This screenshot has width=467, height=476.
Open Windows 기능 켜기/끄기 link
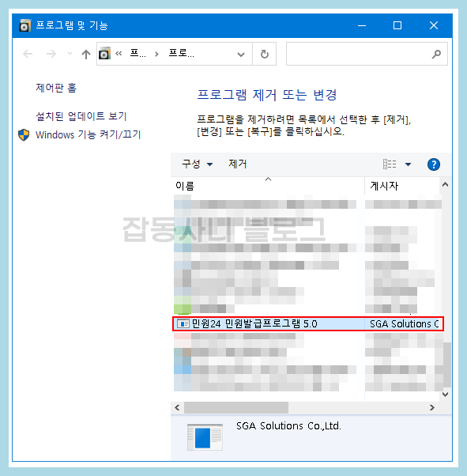(89, 134)
